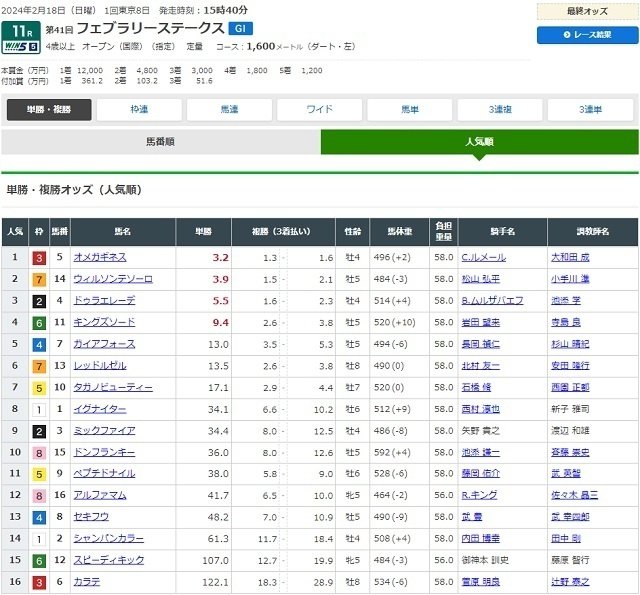
Task: Open trainer 大和田 成 profile
Action: (571, 258)
